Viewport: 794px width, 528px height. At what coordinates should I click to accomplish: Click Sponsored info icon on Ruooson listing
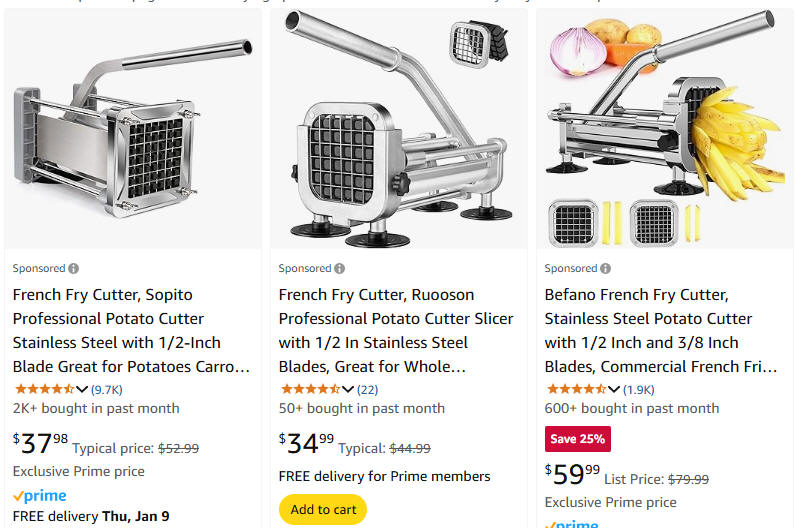tap(339, 268)
